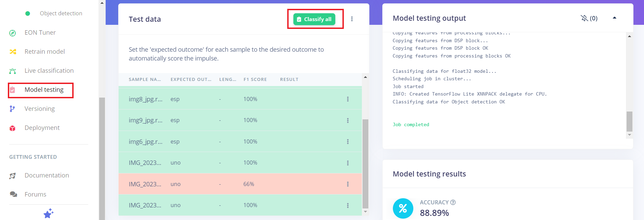Start classification with Classify all button
Image resolution: width=644 pixels, height=220 pixels.
pos(314,19)
